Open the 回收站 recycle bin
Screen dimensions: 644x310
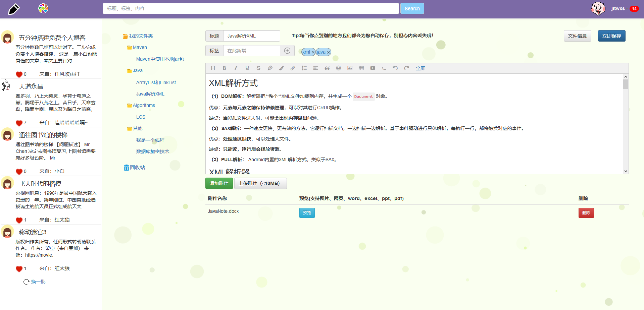pos(137,167)
